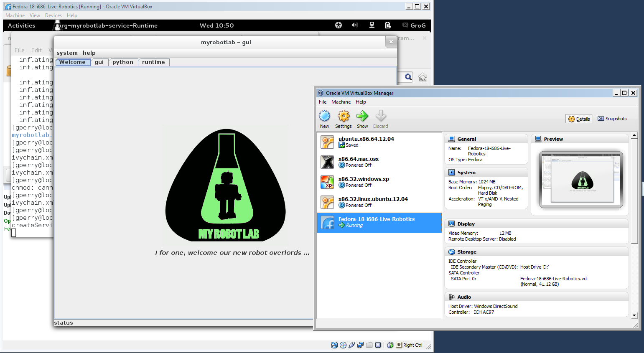Screen dimensions: 644x353
Task: Switch to the runtime tab
Action: pyautogui.click(x=153, y=62)
